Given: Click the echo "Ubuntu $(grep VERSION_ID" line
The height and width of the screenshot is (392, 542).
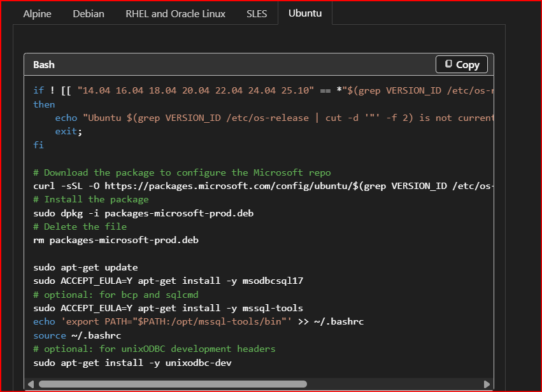Looking at the screenshot, I should click(x=275, y=118).
